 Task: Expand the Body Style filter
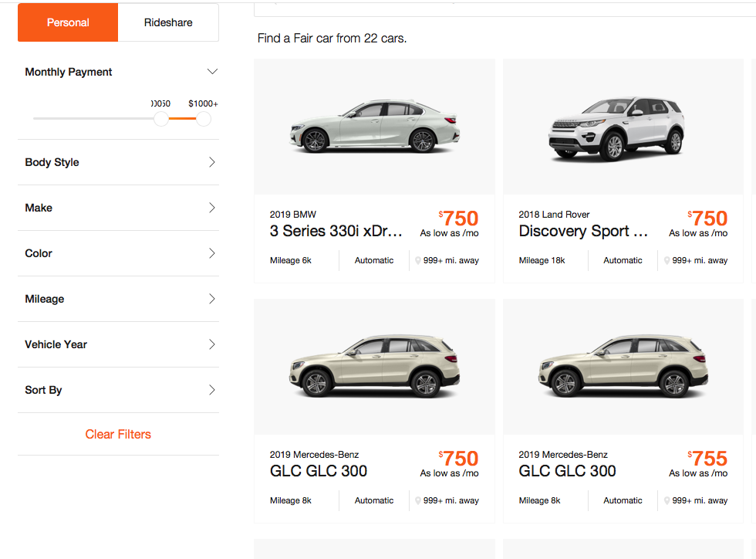tap(118, 162)
